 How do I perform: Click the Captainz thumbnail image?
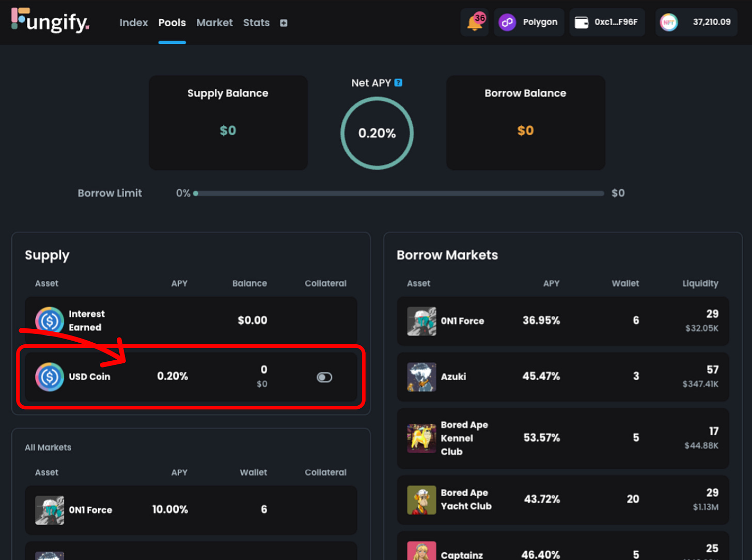[421, 551]
